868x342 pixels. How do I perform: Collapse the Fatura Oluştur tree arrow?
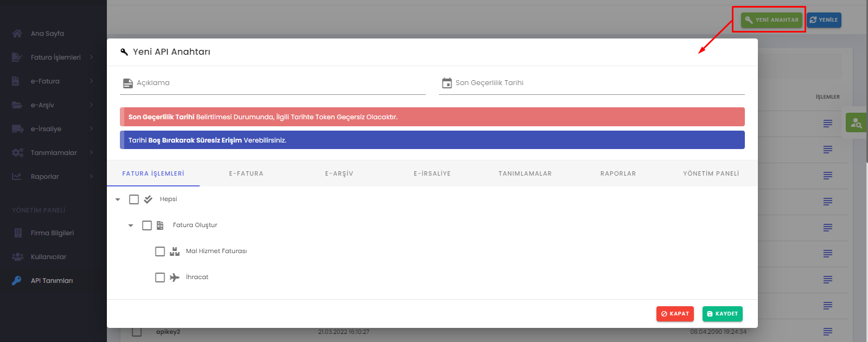(x=131, y=225)
